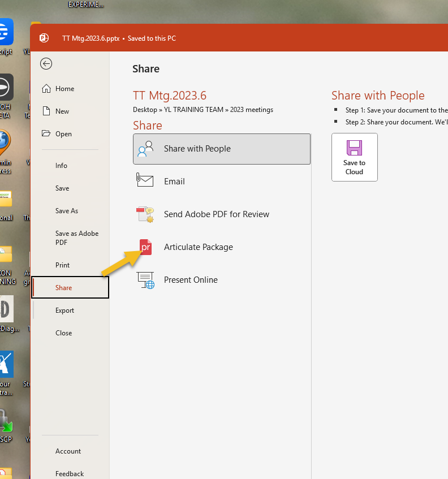
Task: Select the Feedback option
Action: click(69, 474)
